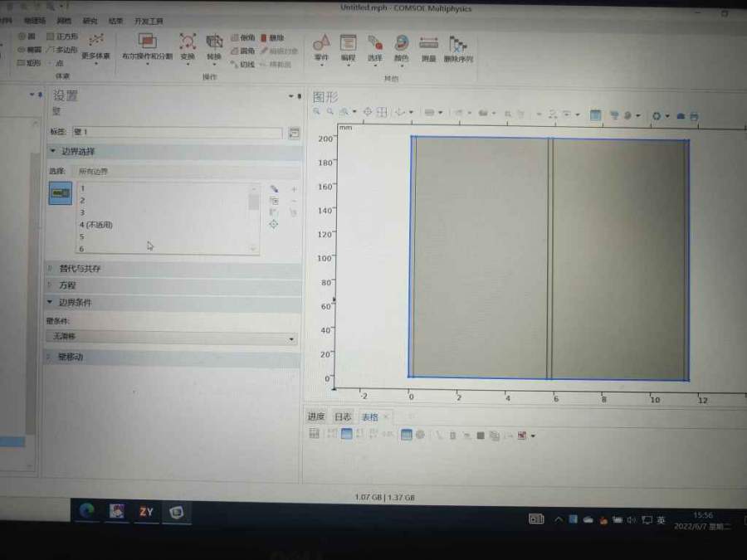Select the 圆 (Circle) primitive tool
This screenshot has width=747, height=560.
pyautogui.click(x=27, y=37)
